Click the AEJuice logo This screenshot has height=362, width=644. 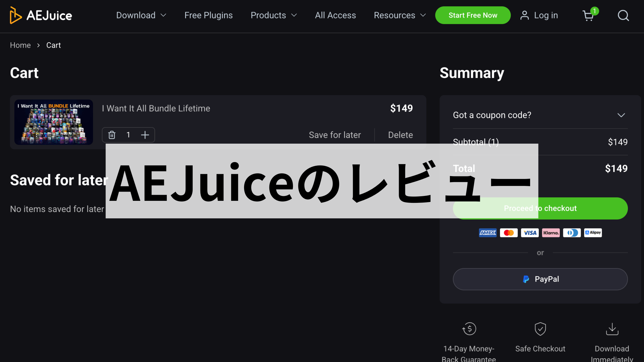tap(41, 15)
